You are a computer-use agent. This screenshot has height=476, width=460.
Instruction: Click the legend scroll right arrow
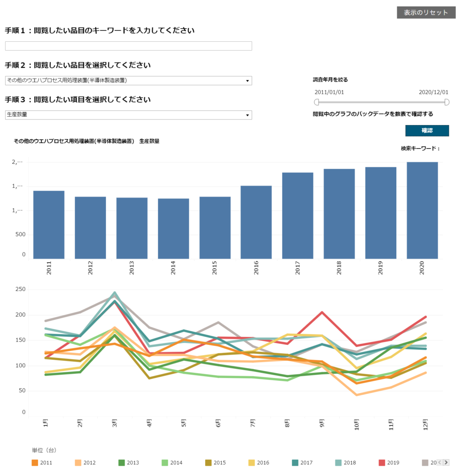pos(446,463)
